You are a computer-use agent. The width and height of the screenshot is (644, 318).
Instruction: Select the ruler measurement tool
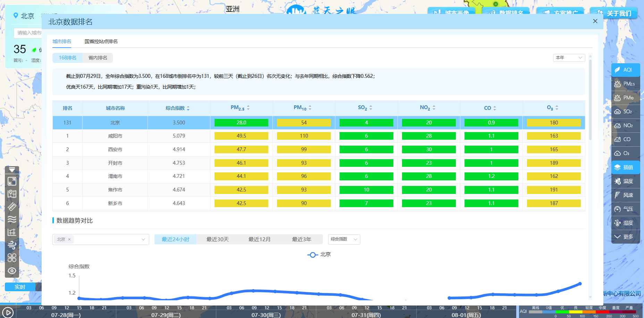[12, 207]
